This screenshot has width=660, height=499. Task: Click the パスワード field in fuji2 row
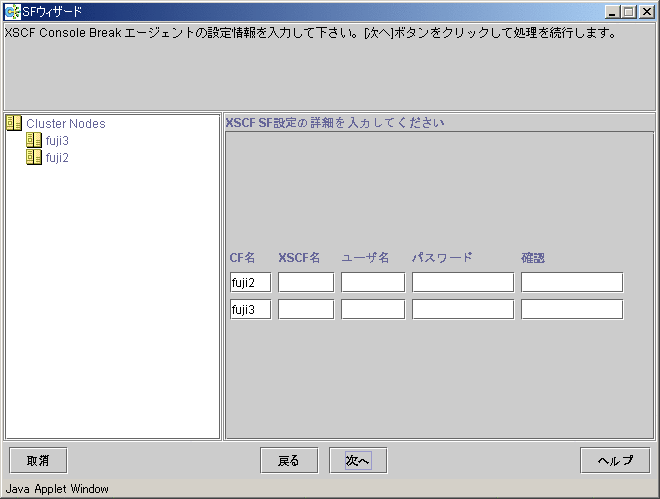click(463, 282)
